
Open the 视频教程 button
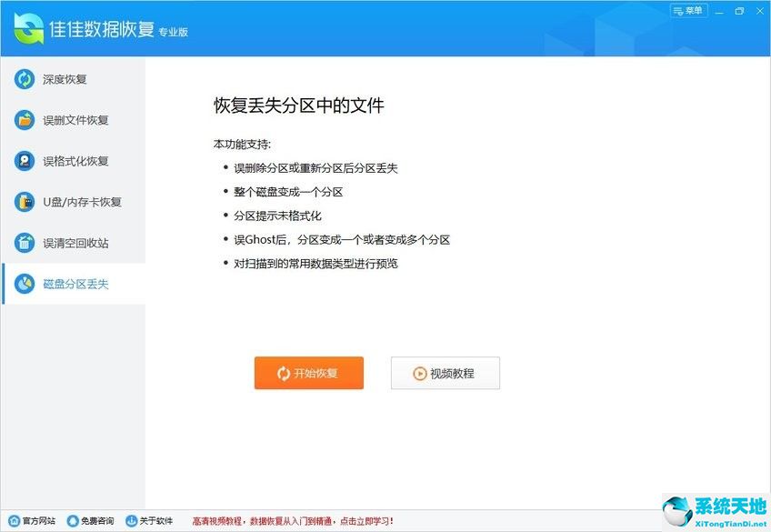click(x=445, y=373)
